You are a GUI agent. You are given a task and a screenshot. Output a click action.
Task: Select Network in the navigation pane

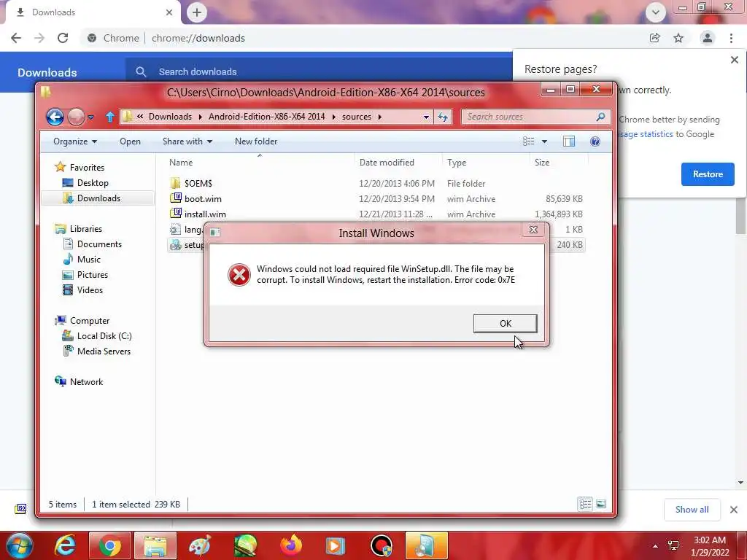(x=86, y=382)
